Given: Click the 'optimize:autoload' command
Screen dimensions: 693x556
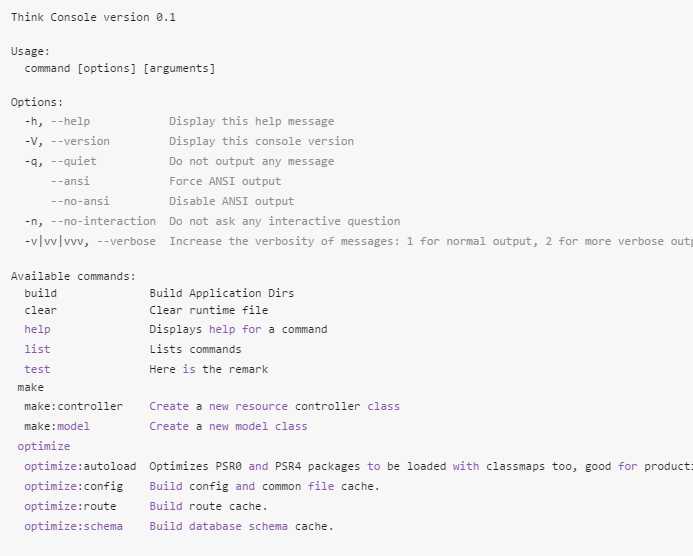Looking at the screenshot, I should point(80,466).
